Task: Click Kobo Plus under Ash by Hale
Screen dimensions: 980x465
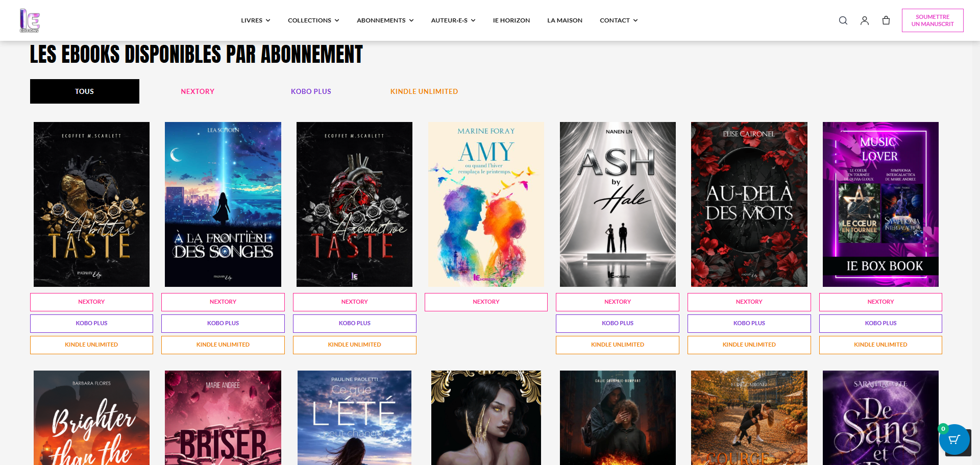Action: coord(618,324)
